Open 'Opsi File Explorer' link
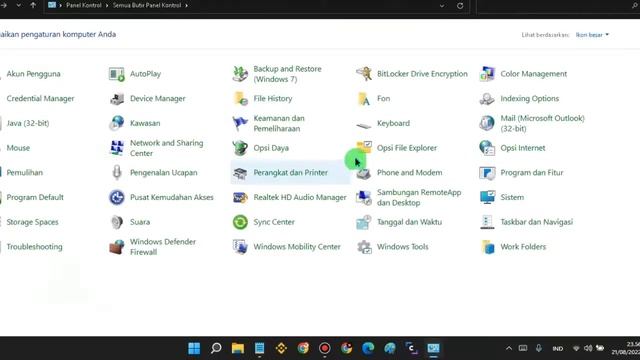Screen dimensions: 640x360 pos(407,148)
